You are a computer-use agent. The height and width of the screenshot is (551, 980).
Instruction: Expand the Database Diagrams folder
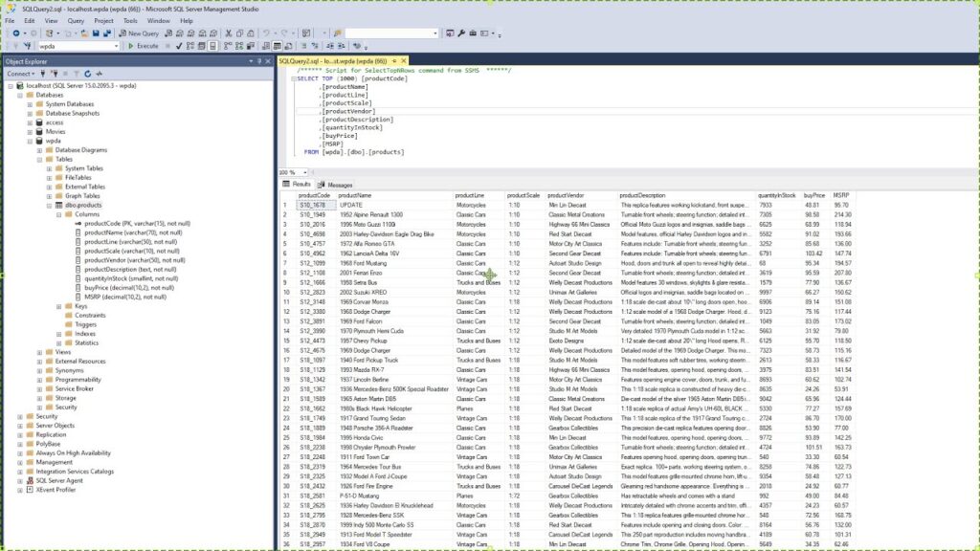(x=39, y=150)
